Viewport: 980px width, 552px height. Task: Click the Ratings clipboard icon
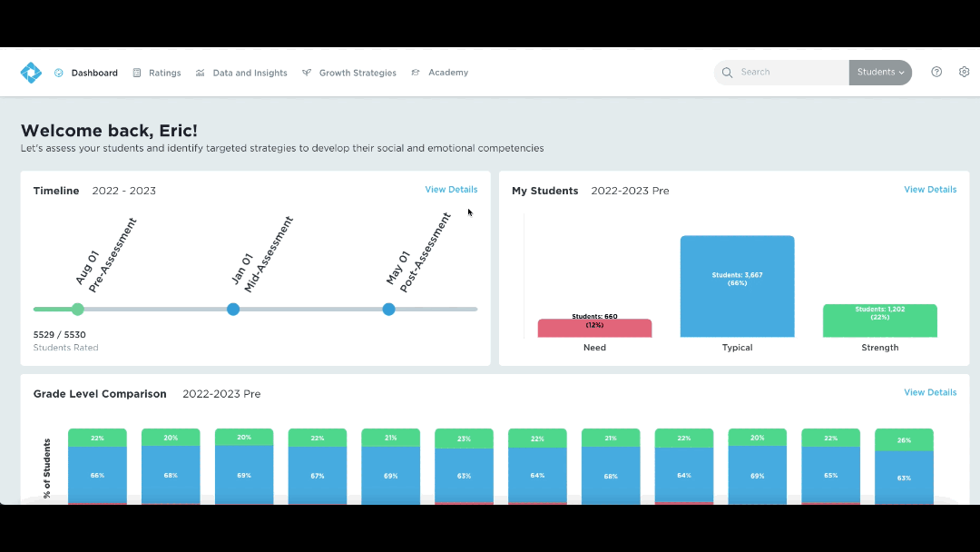(137, 73)
